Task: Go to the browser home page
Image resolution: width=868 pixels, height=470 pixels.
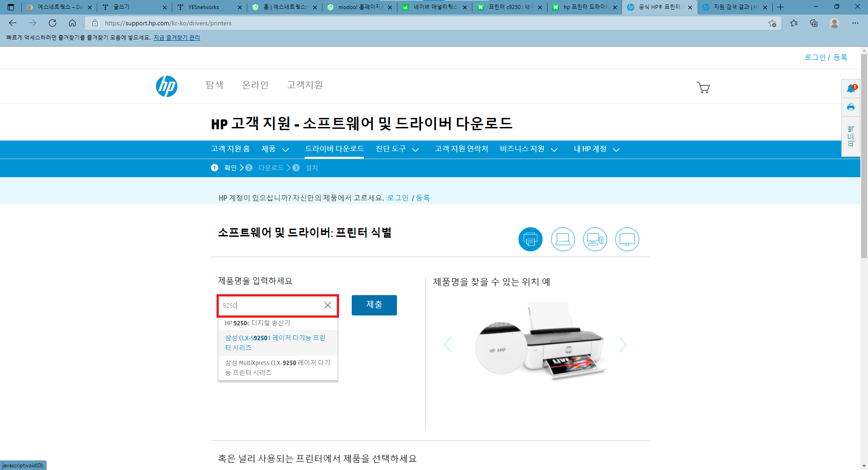Action: 72,23
